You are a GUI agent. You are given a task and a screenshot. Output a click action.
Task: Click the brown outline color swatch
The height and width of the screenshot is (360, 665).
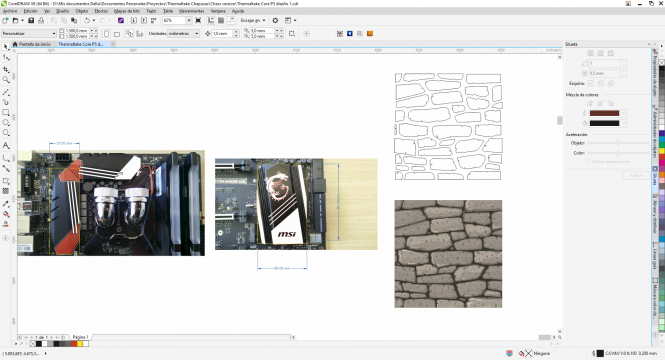click(604, 113)
